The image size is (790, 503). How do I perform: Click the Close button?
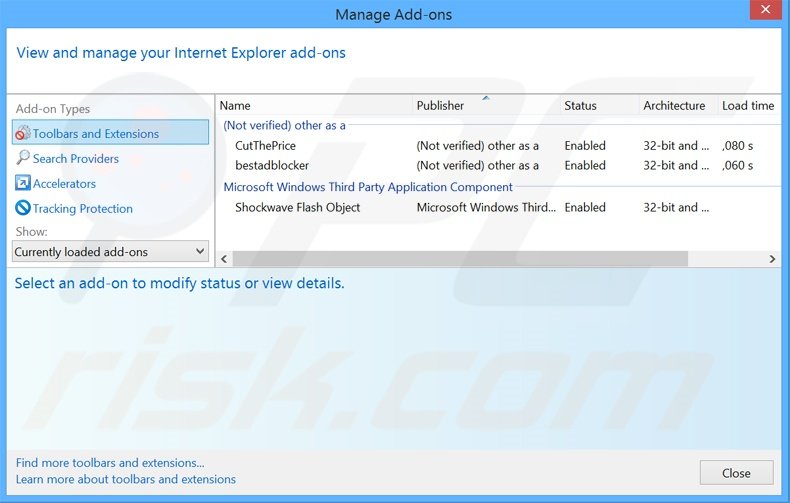tap(736, 473)
